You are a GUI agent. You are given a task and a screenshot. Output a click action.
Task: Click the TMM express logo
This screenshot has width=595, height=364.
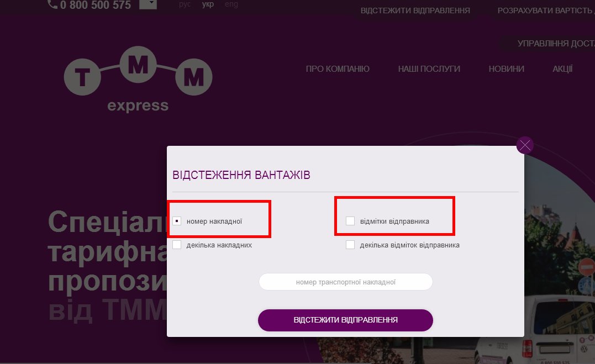[138, 80]
